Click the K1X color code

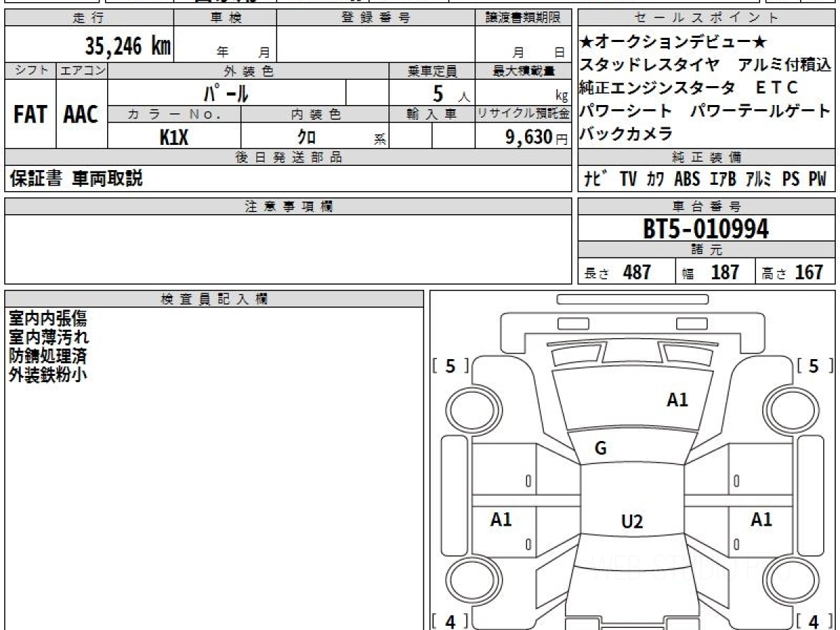coord(174,137)
